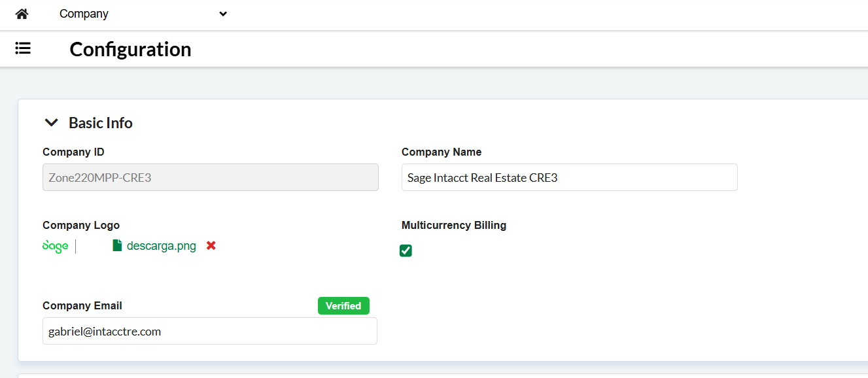
Task: Collapse the Basic Info section chevron
Action: tap(51, 123)
